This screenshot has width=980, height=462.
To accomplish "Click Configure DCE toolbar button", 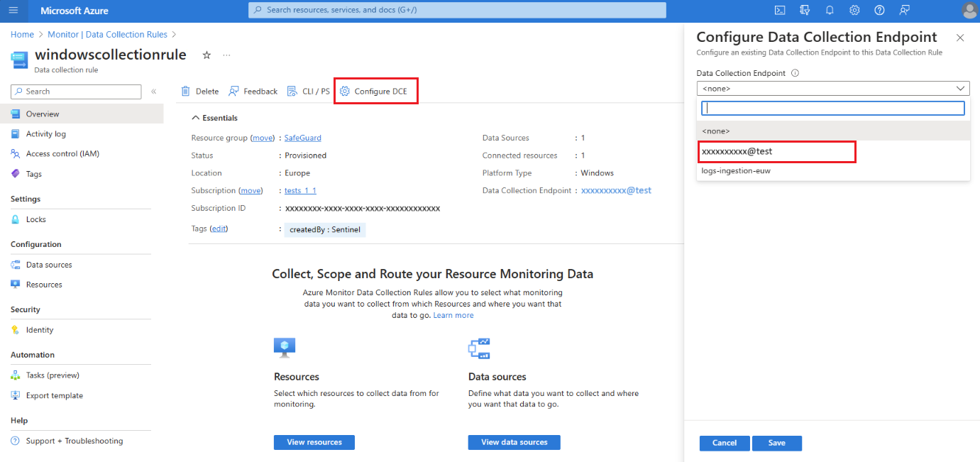I will coord(378,92).
